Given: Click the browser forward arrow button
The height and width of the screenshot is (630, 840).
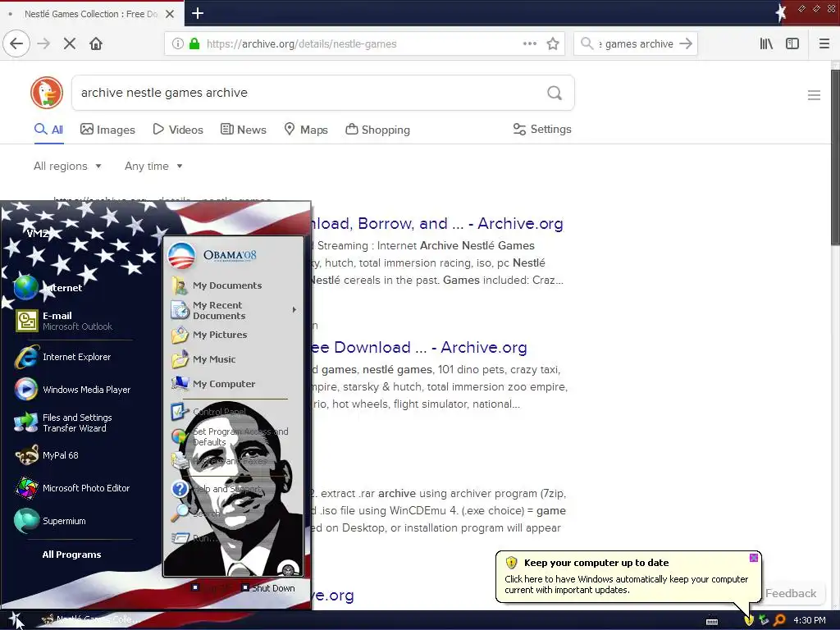Looking at the screenshot, I should [x=43, y=44].
